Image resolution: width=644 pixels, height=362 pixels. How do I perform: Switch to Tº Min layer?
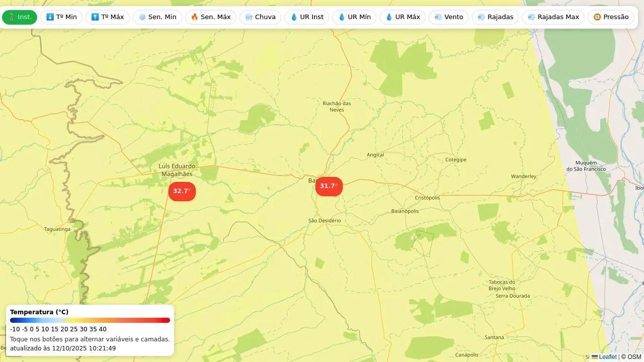point(61,17)
